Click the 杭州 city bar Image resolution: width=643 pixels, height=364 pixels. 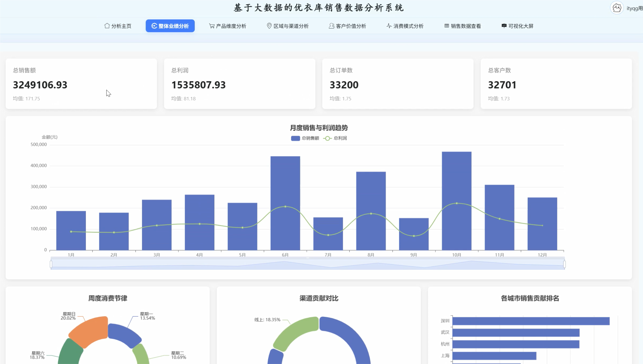click(x=516, y=344)
